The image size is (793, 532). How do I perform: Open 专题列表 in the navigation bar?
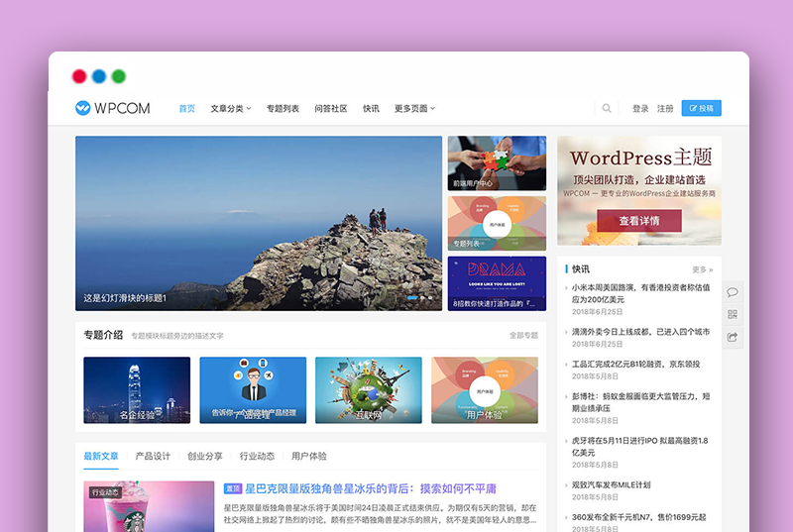pos(283,108)
